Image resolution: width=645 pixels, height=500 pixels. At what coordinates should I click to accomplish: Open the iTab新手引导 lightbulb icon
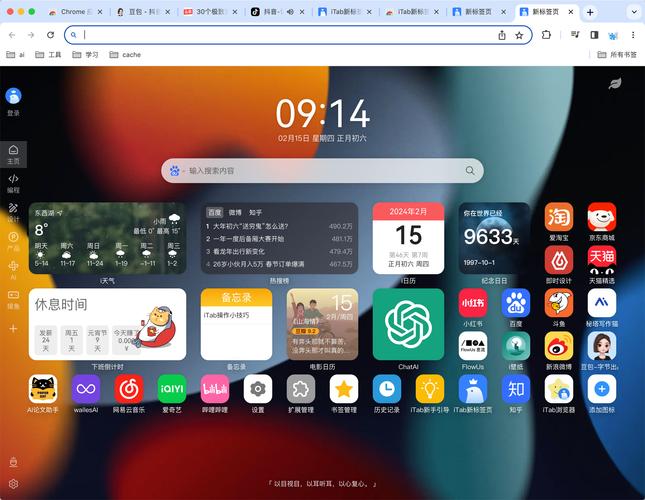pos(430,389)
